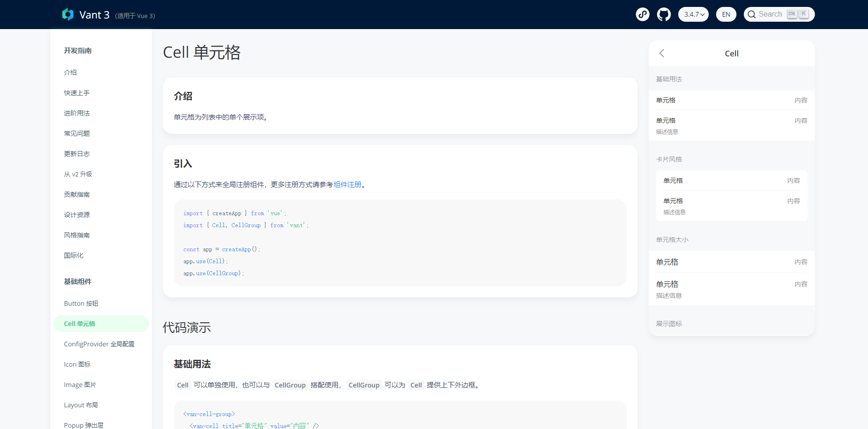Open the 3.4.7 version dropdown
The height and width of the screenshot is (429, 868).
(693, 14)
